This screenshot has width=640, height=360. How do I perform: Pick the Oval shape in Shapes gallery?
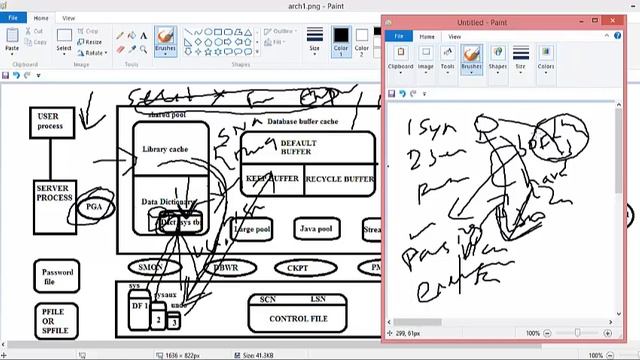click(x=208, y=31)
